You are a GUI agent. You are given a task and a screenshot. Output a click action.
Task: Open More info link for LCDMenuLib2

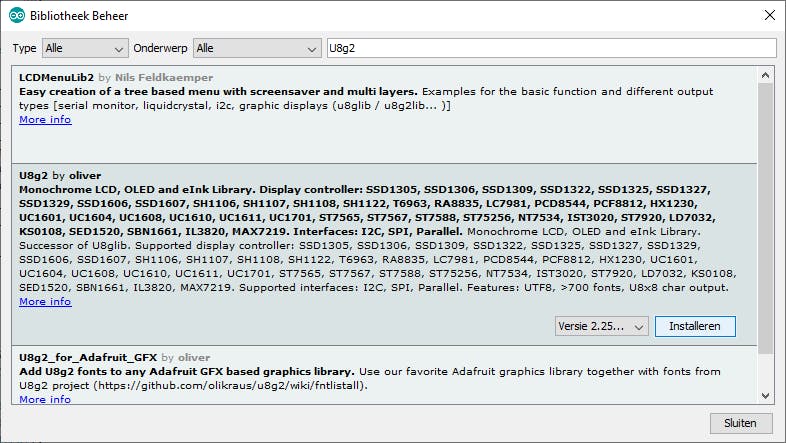[45, 119]
